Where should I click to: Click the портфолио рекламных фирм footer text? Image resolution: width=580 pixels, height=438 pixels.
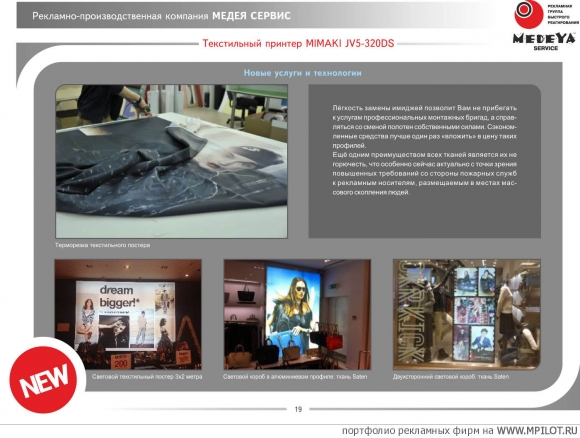(418, 431)
